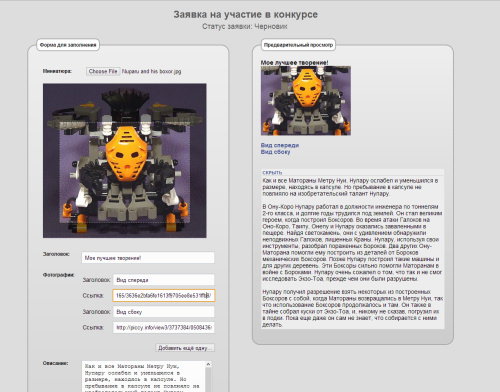500x392 pixels.
Task: Click the Choose File button
Action: pos(103,71)
